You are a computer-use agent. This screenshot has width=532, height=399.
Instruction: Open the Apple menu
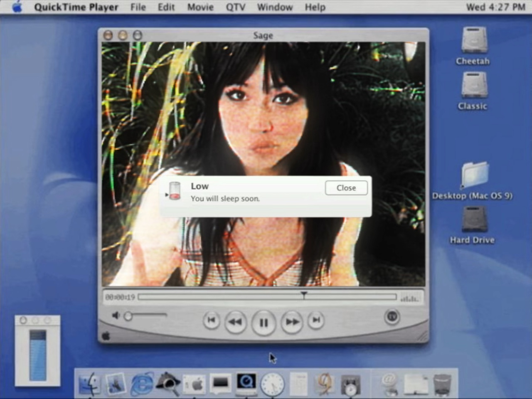(17, 7)
